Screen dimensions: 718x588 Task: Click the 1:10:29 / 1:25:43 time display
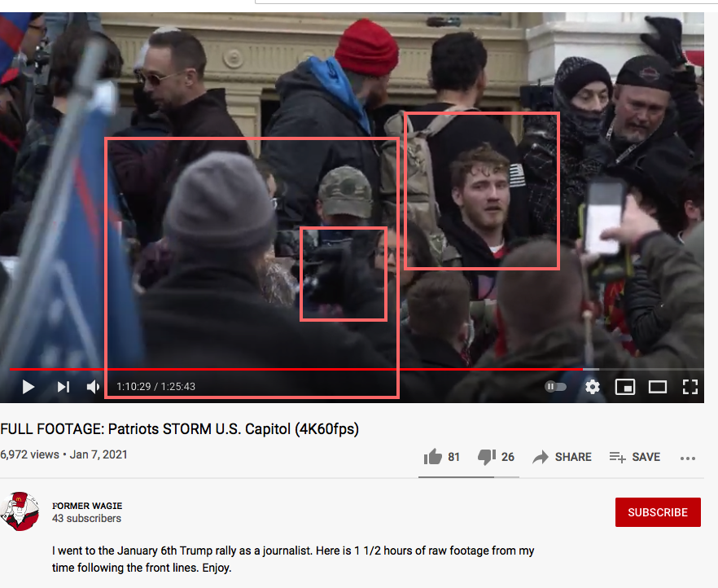click(155, 387)
